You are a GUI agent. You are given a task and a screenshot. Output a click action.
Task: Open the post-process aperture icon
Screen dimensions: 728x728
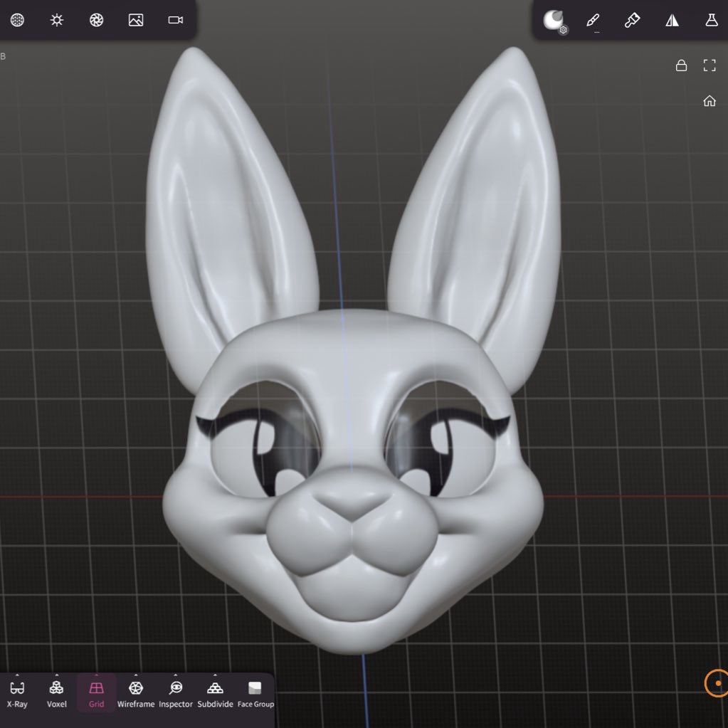(97, 20)
